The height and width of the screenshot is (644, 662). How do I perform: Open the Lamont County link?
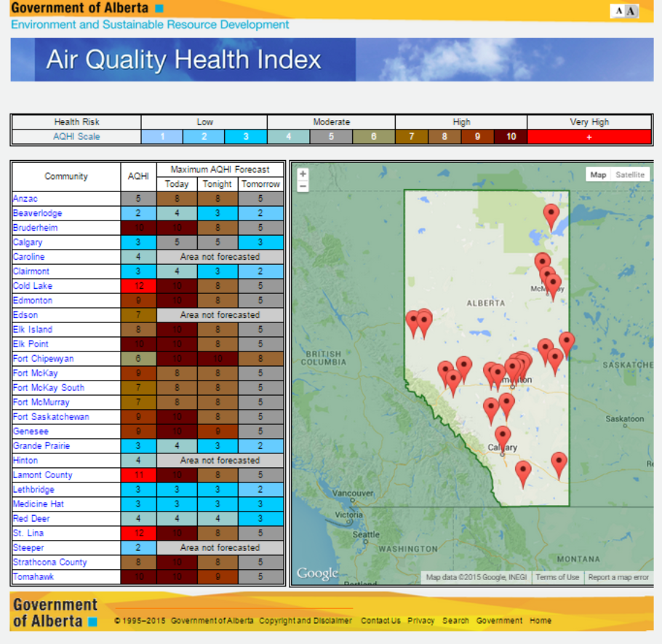point(42,475)
